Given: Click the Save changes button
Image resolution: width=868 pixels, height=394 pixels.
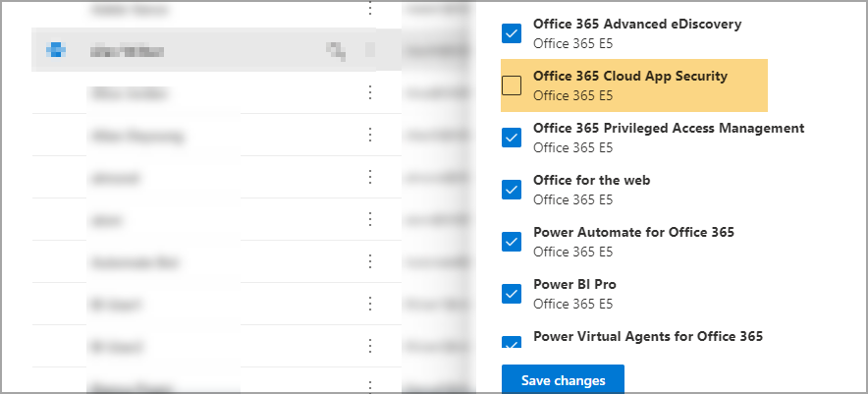Looking at the screenshot, I should point(563,379).
